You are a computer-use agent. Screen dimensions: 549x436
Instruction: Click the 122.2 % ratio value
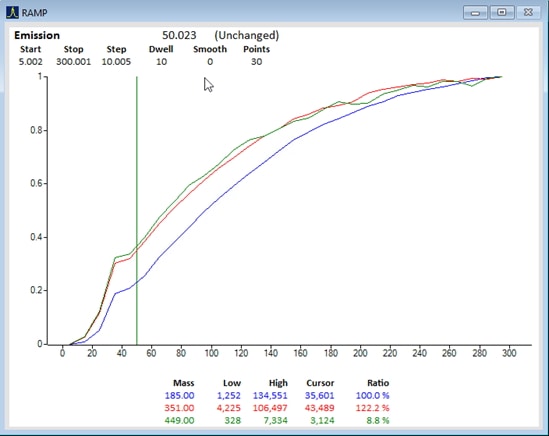pos(372,408)
